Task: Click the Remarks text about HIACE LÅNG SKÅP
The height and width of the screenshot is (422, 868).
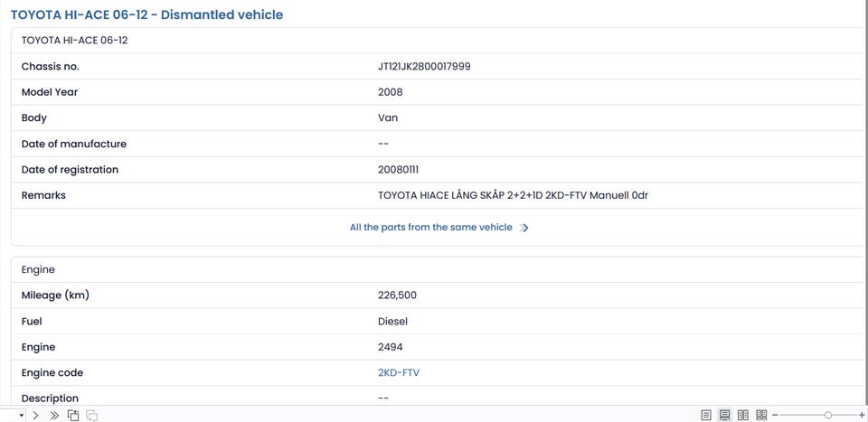Action: [x=513, y=195]
